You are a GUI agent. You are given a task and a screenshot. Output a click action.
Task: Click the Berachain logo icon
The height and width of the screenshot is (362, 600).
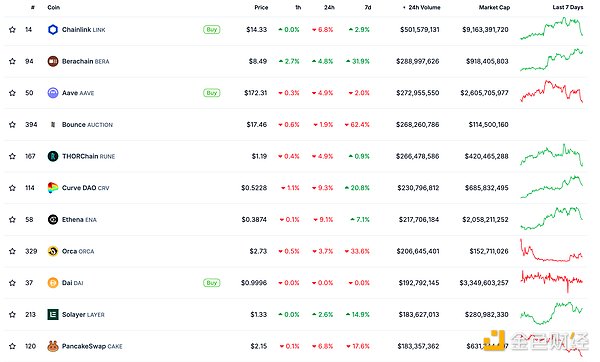pyautogui.click(x=53, y=61)
